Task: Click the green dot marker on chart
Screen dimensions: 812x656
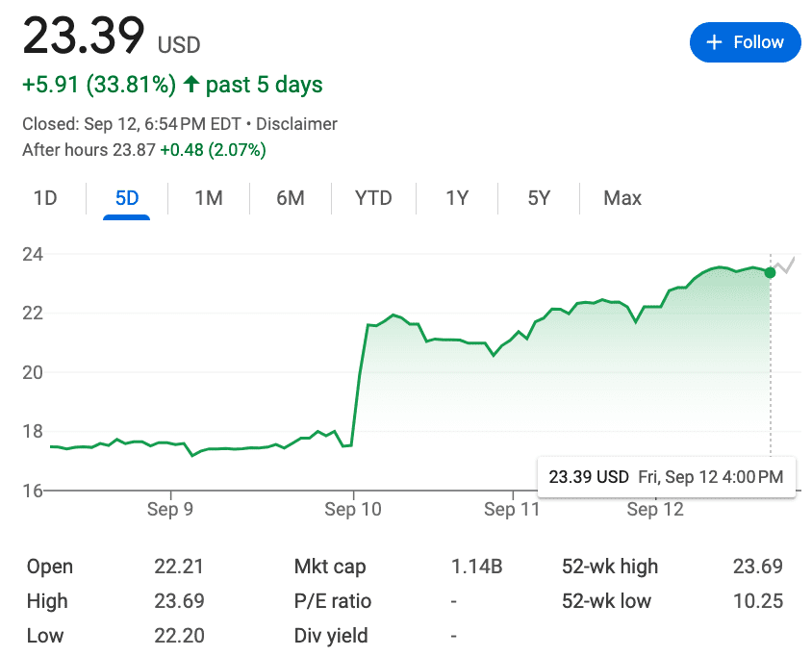Action: (x=770, y=272)
